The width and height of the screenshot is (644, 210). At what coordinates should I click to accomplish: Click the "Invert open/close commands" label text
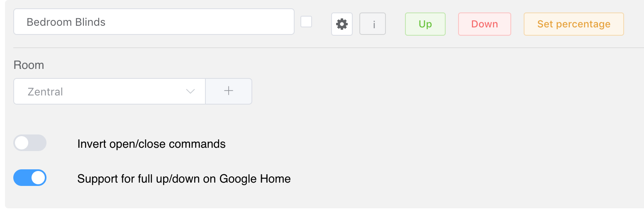(151, 144)
